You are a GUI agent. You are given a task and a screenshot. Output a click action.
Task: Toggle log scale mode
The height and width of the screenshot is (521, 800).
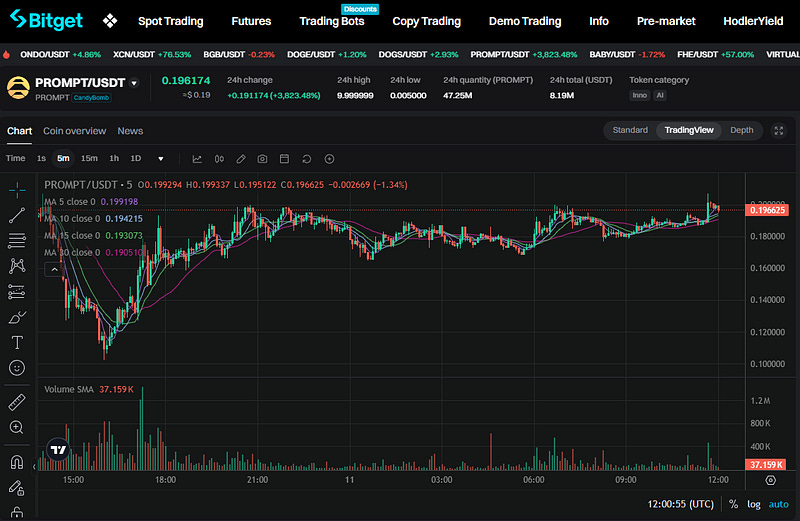pyautogui.click(x=754, y=504)
